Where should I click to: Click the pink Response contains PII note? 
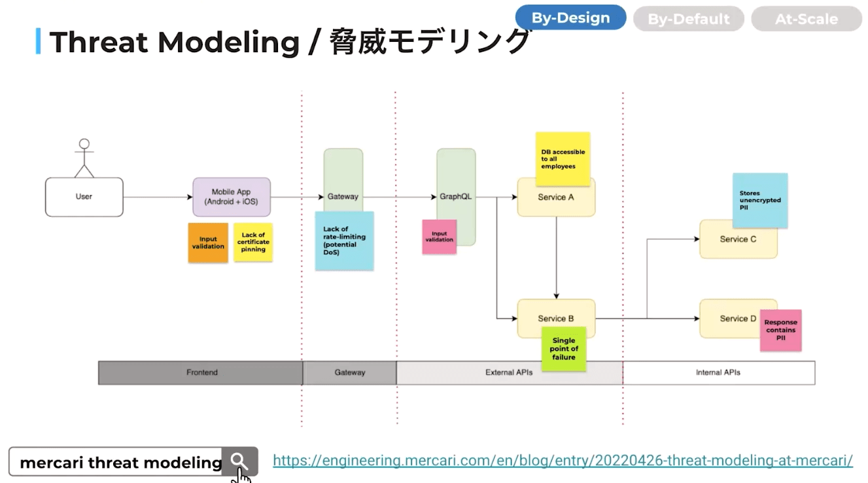[780, 331]
